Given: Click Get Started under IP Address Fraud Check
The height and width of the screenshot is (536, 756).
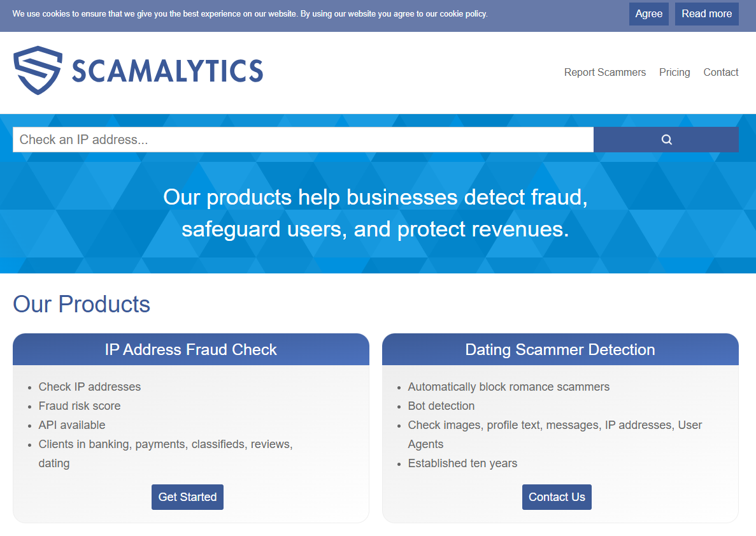Looking at the screenshot, I should coord(187,496).
